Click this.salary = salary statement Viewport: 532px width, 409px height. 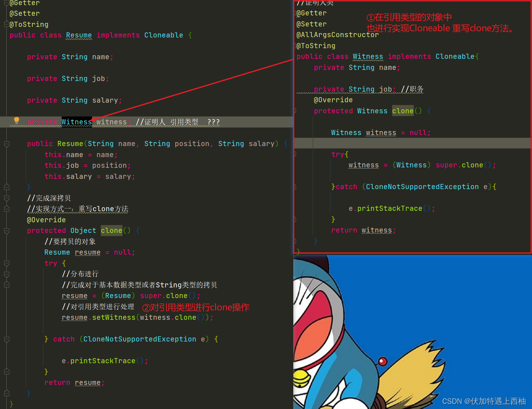pos(90,176)
